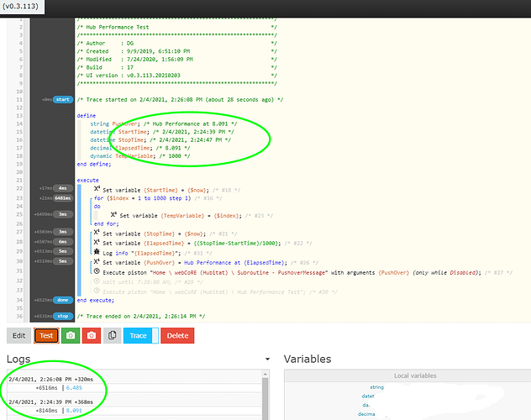Click the Trace started comment line

point(180,99)
